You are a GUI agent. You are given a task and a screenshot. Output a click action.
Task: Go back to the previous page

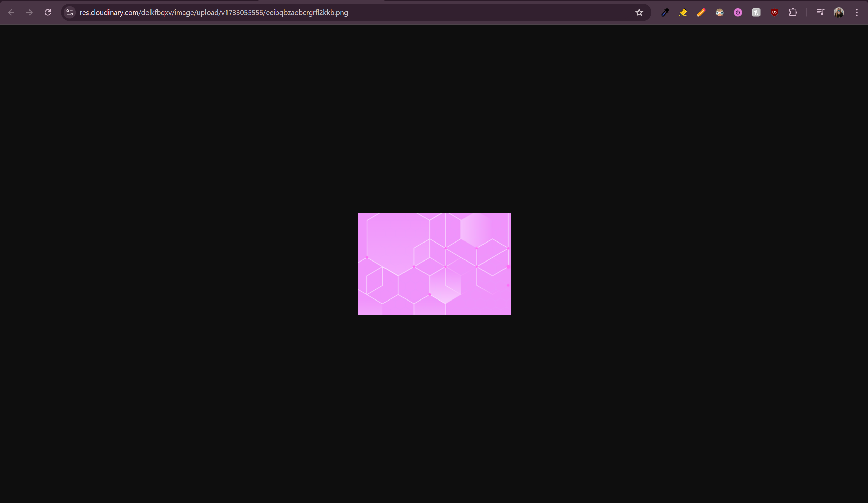click(11, 13)
